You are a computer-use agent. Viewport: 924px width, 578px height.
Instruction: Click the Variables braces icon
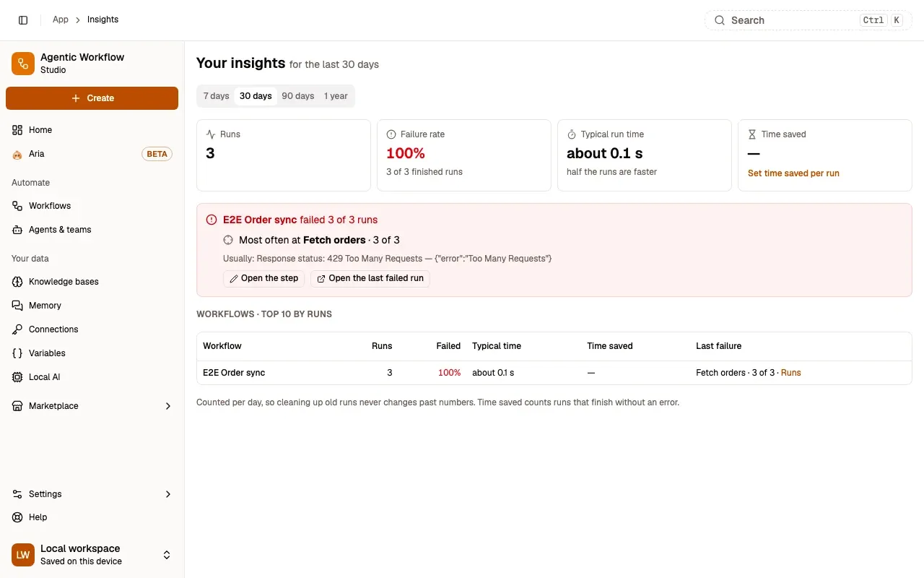[x=17, y=353]
